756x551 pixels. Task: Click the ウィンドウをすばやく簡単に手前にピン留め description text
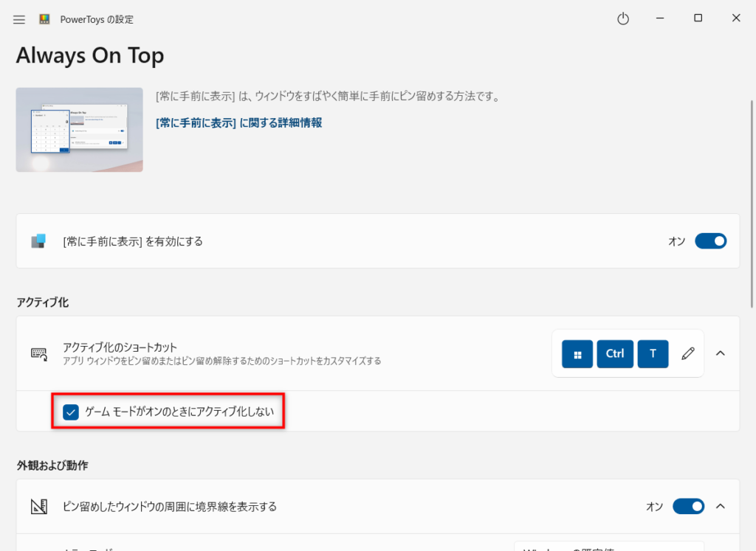(328, 97)
